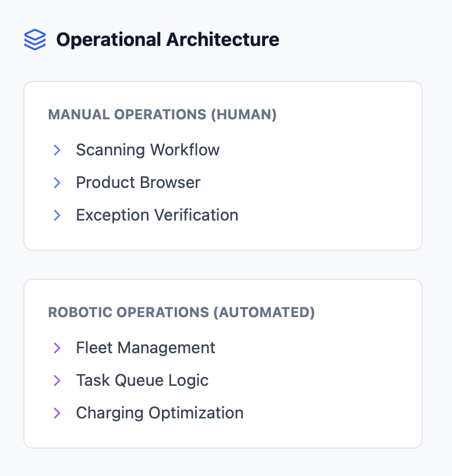Click the arrow beside Task Queue Logic
452x476 pixels.
[57, 381]
